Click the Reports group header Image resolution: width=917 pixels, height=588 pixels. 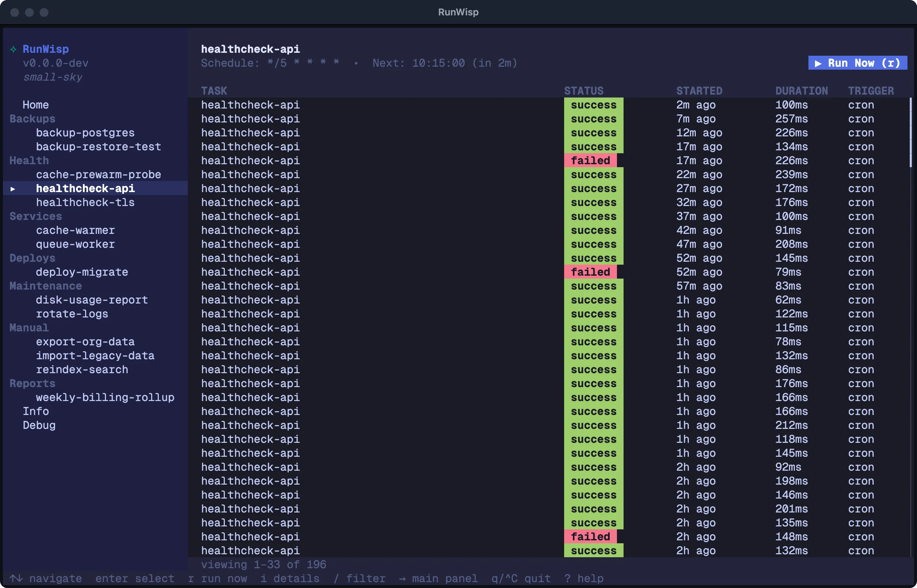33,383
